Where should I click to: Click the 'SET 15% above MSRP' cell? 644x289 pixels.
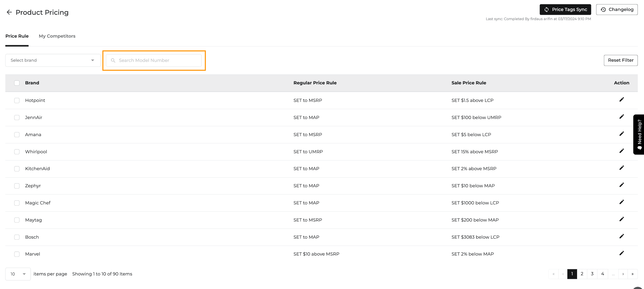click(x=474, y=152)
